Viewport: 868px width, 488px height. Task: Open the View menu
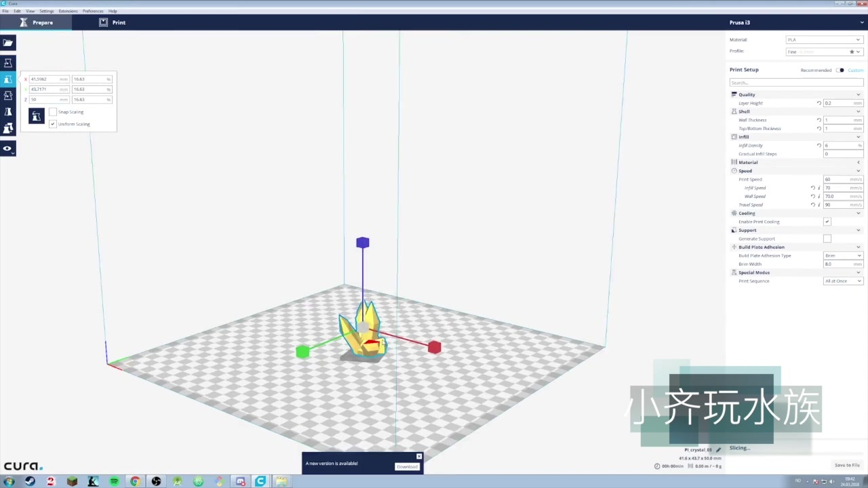coord(30,11)
